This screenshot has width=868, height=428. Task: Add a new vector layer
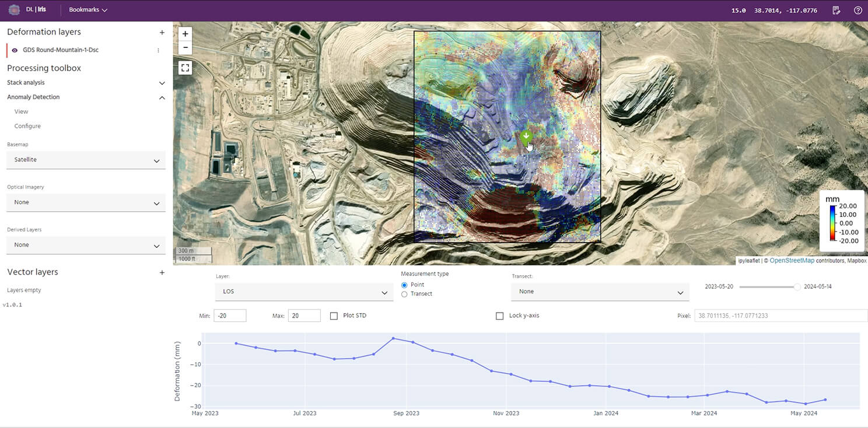[x=162, y=272]
